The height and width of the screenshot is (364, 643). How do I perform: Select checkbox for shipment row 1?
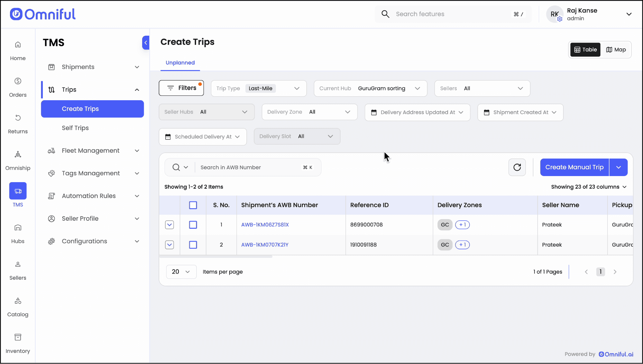click(193, 225)
